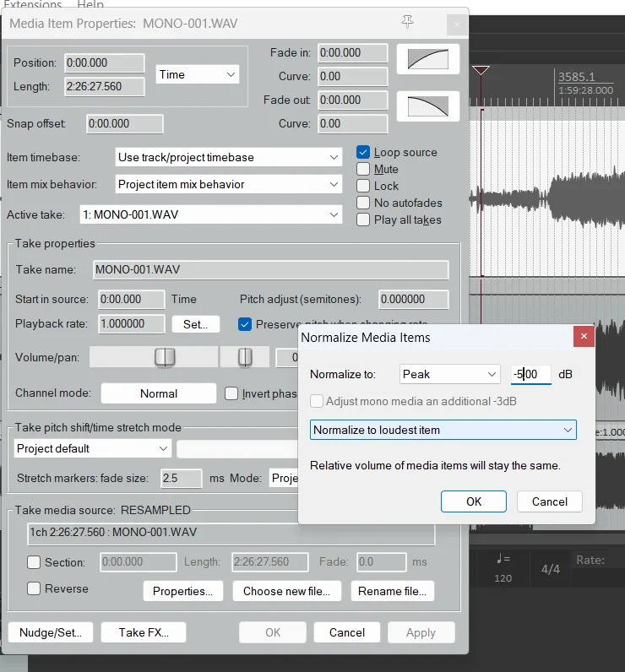Toggle the Loop source checkbox
Image resolution: width=625 pixels, height=672 pixels.
[x=362, y=152]
